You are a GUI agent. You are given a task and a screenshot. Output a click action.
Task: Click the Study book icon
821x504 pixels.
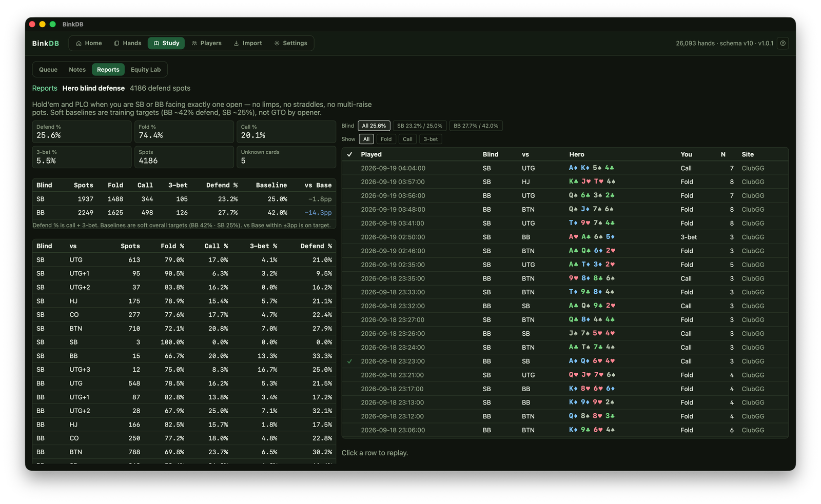pos(157,44)
